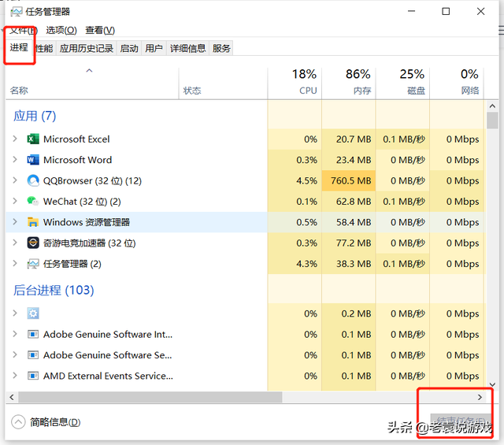Collapse to 简略信息 view
This screenshot has height=445, width=504.
(47, 422)
